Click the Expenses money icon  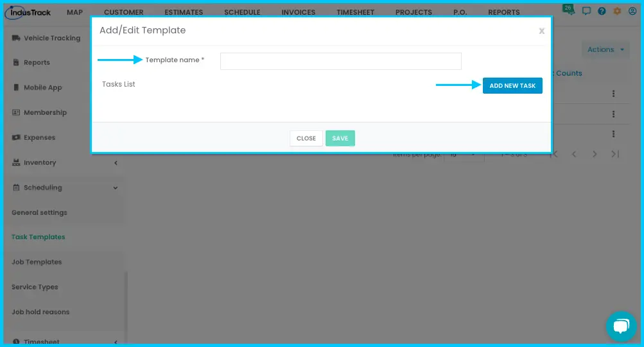16,137
